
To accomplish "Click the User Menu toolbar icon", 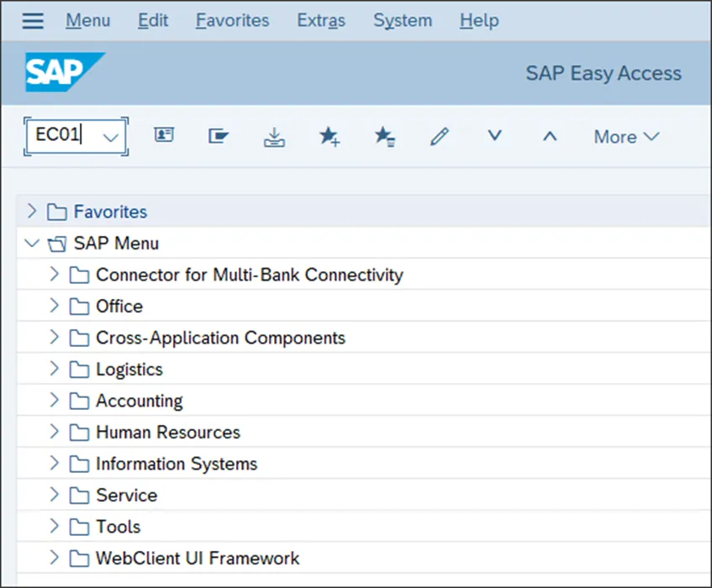I will coord(164,135).
